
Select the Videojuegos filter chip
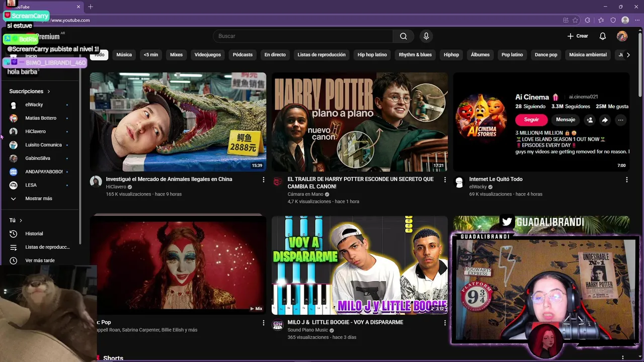(208, 55)
